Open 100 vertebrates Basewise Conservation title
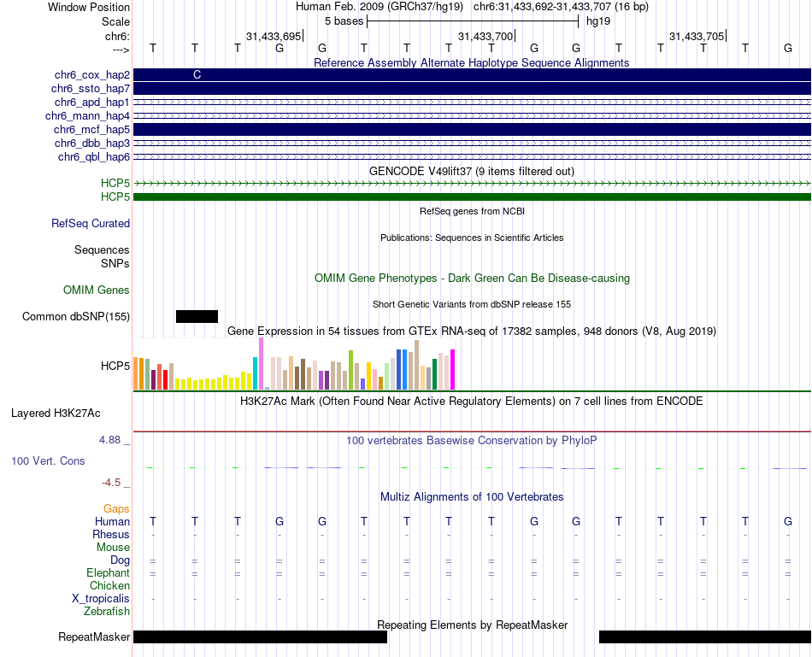 pos(472,441)
